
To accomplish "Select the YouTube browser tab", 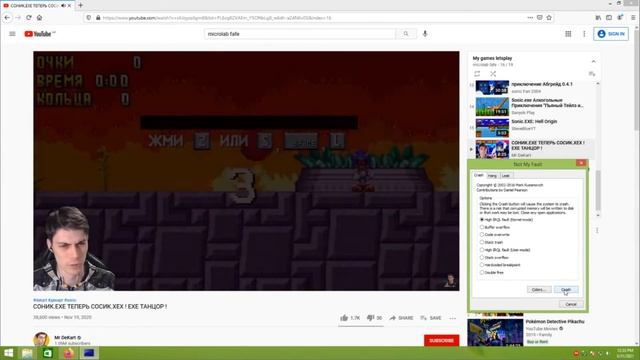I will pos(37,5).
